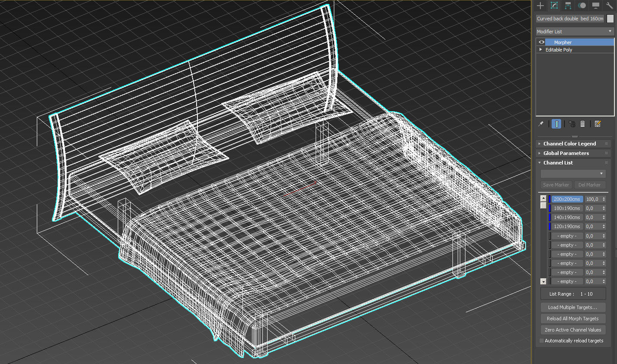Image resolution: width=617 pixels, height=364 pixels.
Task: Click blue color indicator beside 200x200cms
Action: (549, 199)
